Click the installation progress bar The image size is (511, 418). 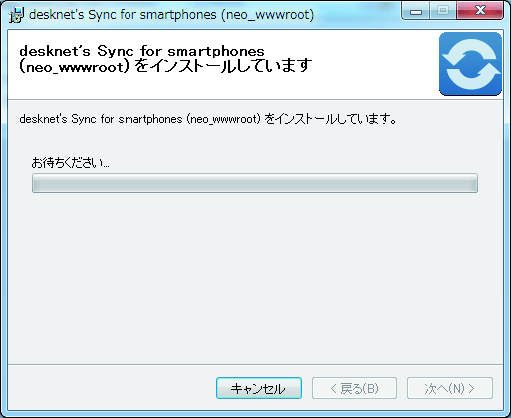pos(255,183)
